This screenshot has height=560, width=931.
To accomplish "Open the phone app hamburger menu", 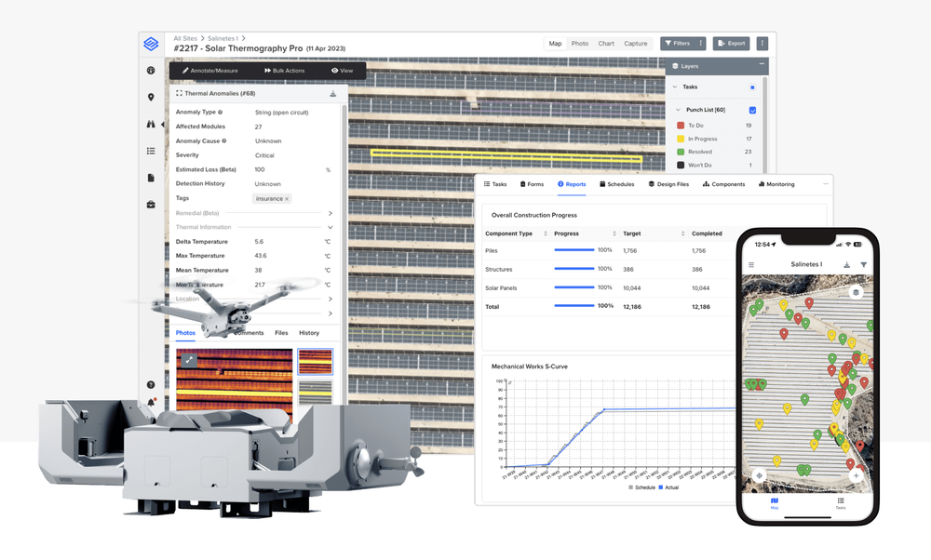I will (x=751, y=264).
